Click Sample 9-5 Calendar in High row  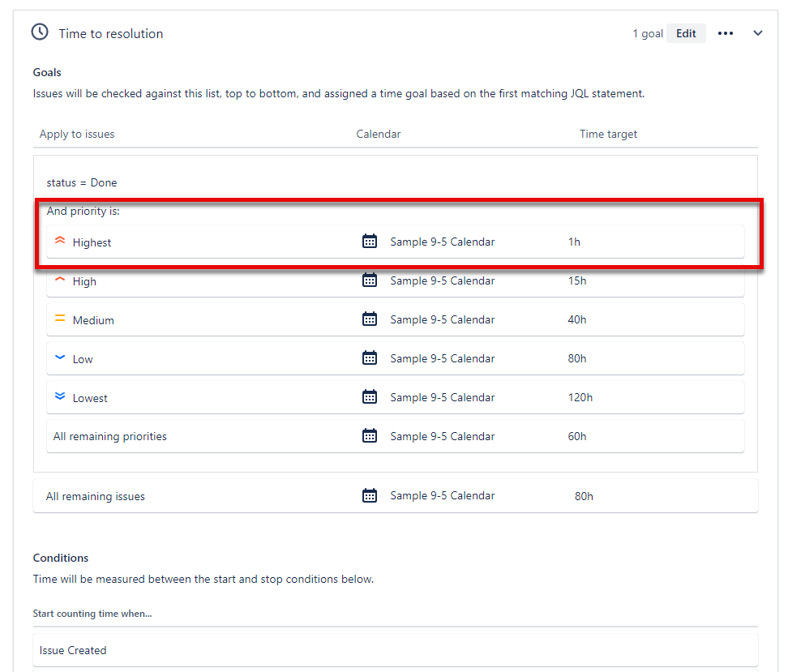point(443,280)
